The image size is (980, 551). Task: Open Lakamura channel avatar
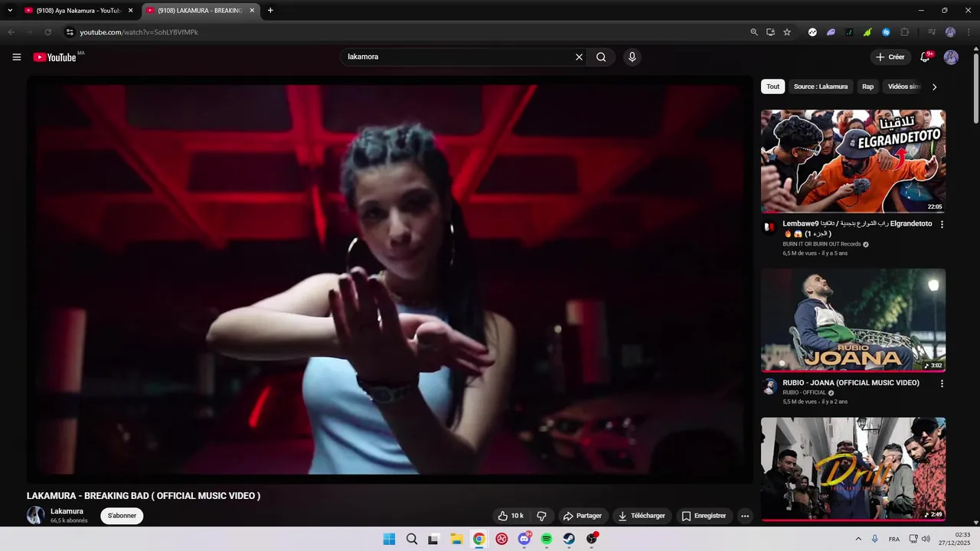tap(36, 515)
